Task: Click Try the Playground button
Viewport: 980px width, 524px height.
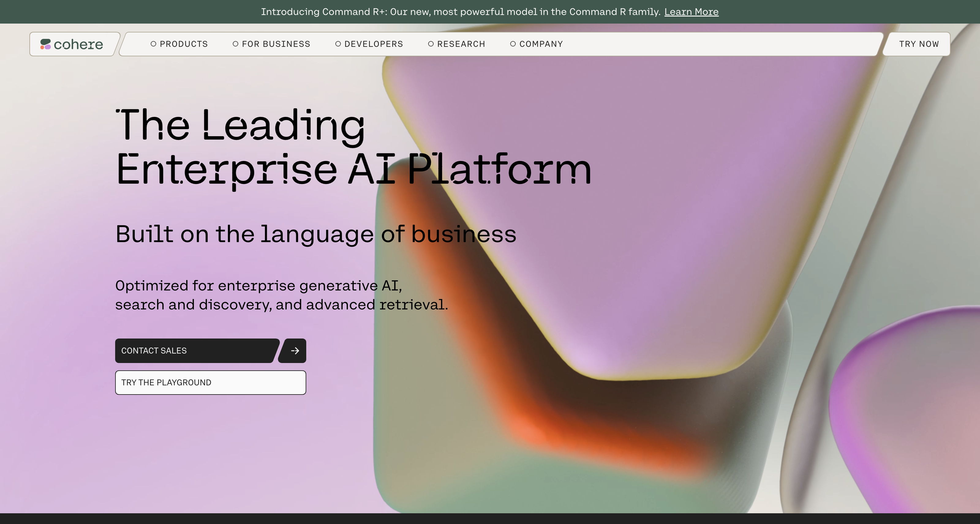Action: pyautogui.click(x=211, y=383)
